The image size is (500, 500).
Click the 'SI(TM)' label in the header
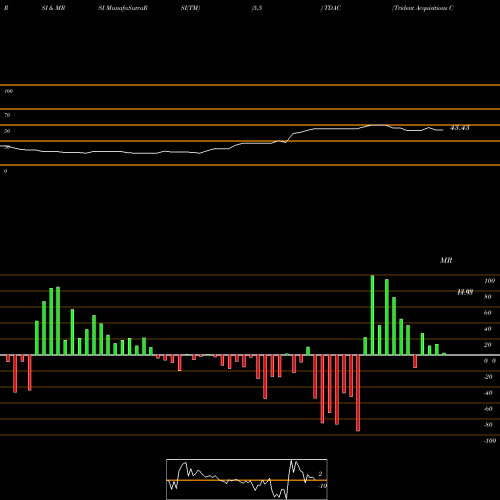(x=190, y=8)
